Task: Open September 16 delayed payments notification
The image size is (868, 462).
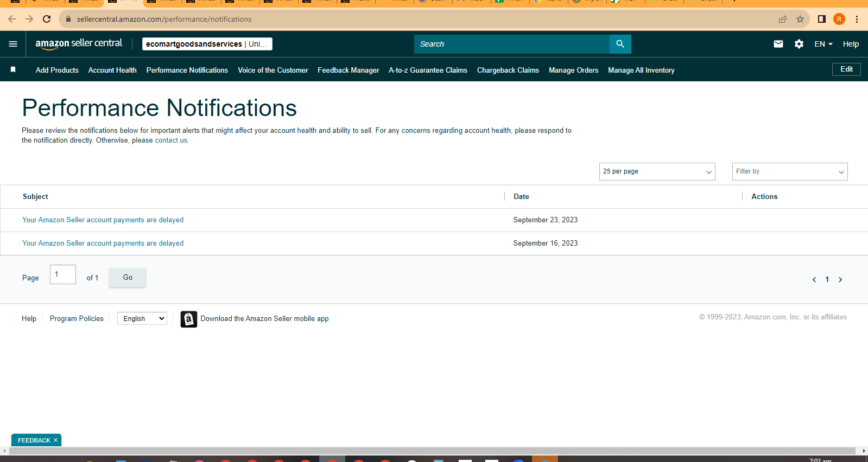Action: [x=103, y=243]
